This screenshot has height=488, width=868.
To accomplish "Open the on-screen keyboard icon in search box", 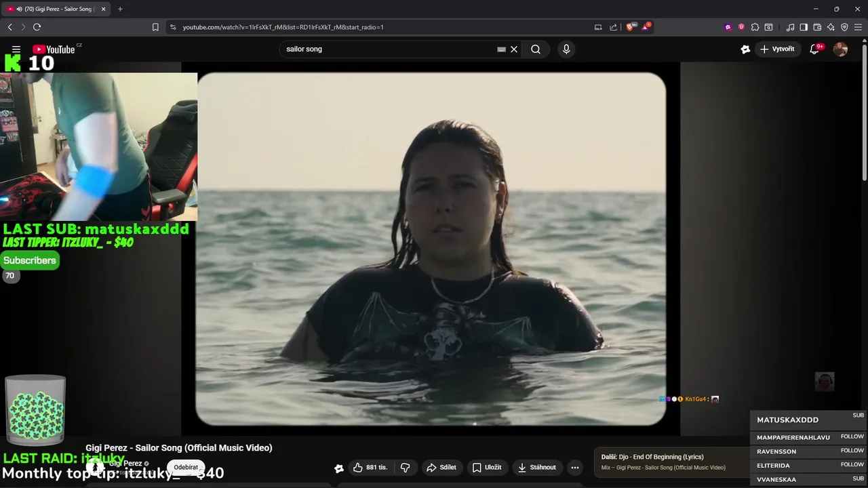I will 501,49.
